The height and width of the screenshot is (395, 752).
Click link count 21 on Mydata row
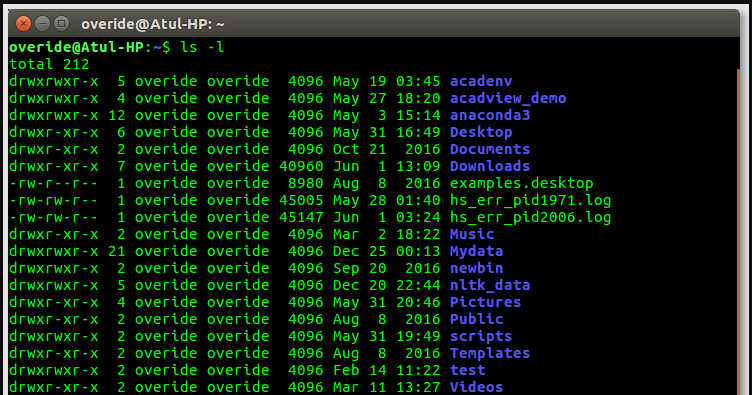[x=117, y=251]
